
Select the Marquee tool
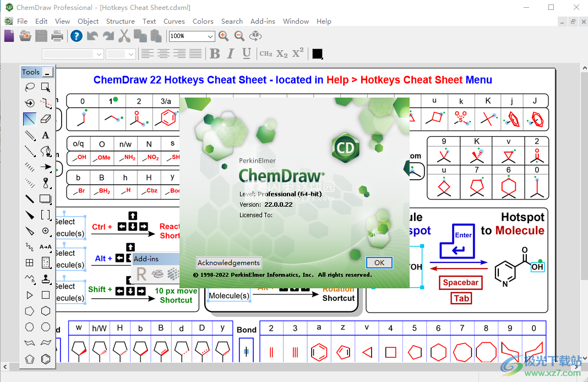coord(46,87)
